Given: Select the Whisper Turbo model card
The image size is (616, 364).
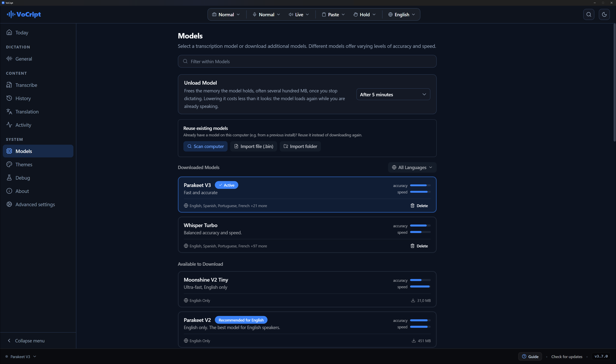Looking at the screenshot, I should click(x=307, y=235).
